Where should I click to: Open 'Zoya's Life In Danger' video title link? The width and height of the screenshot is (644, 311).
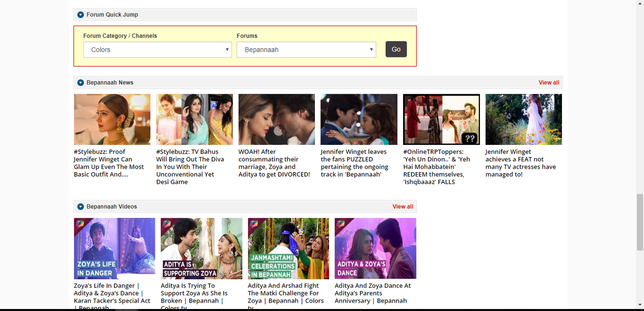click(x=112, y=296)
